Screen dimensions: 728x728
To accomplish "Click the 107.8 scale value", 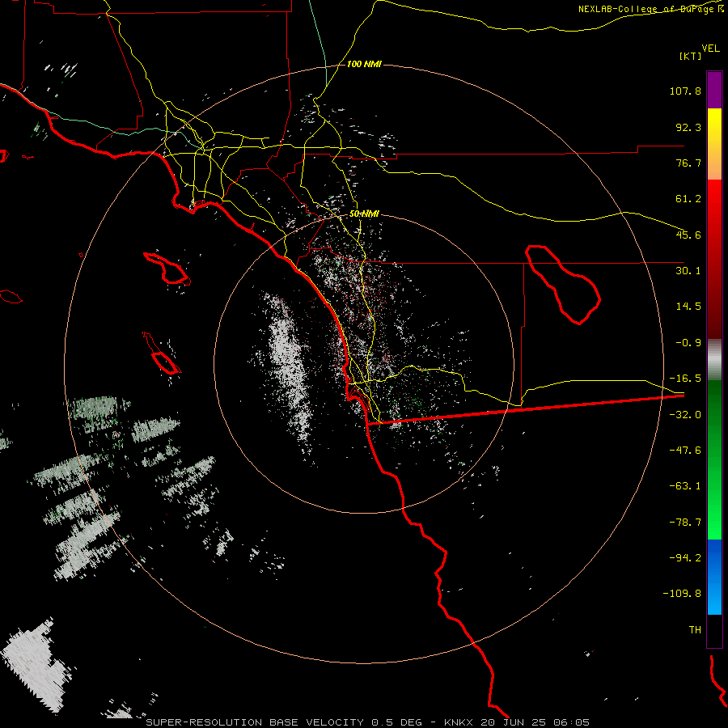I will tap(685, 91).
